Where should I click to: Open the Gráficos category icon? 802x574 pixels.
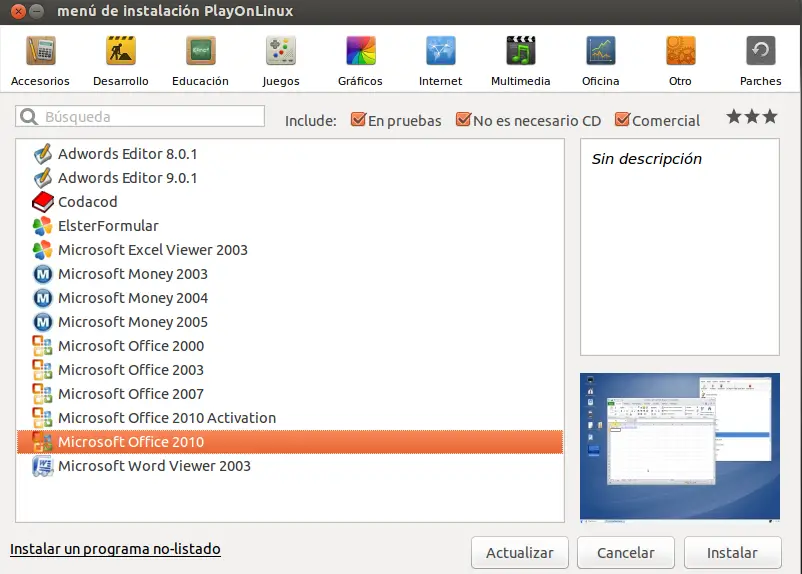click(361, 51)
